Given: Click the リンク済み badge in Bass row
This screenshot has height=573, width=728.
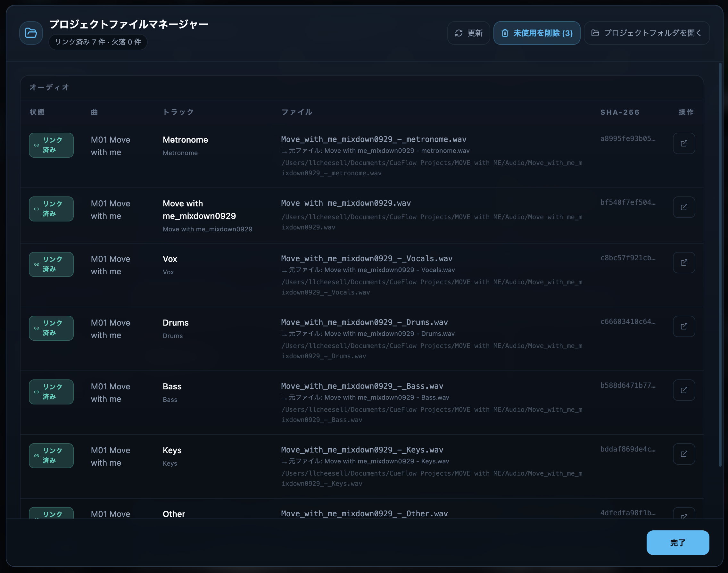Looking at the screenshot, I should [51, 392].
